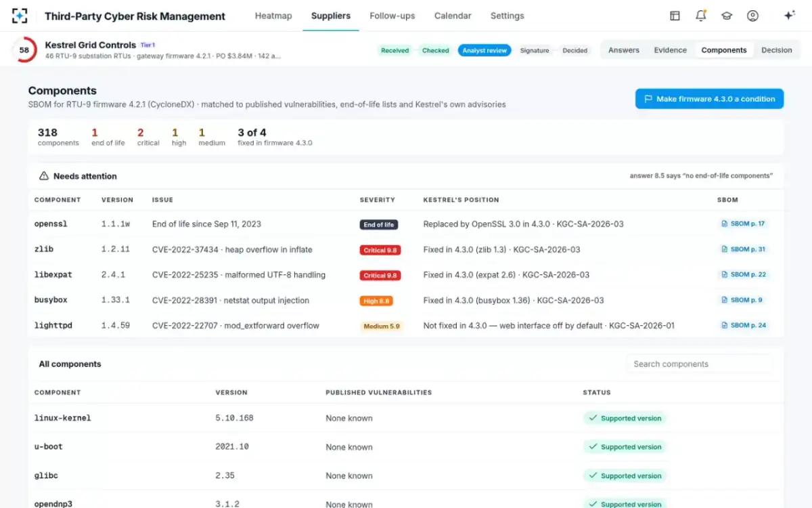This screenshot has height=508, width=812.
Task: Click the Kestrel's Position column header
Action: point(461,200)
